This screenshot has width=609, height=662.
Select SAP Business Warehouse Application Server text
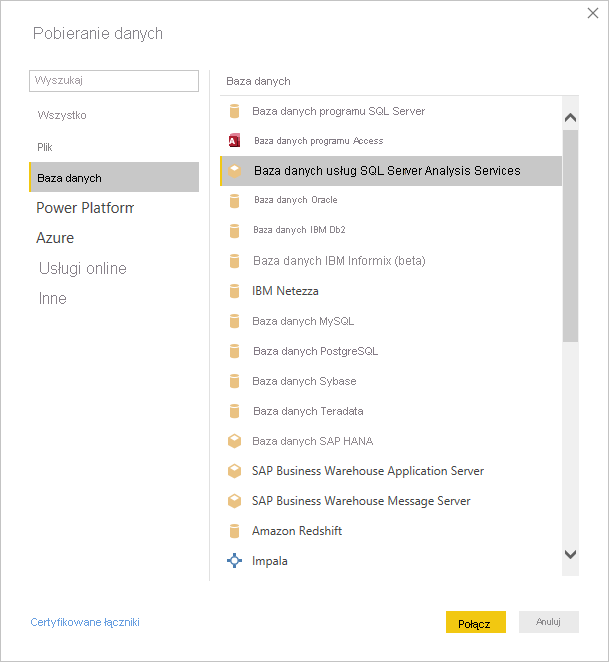(368, 471)
